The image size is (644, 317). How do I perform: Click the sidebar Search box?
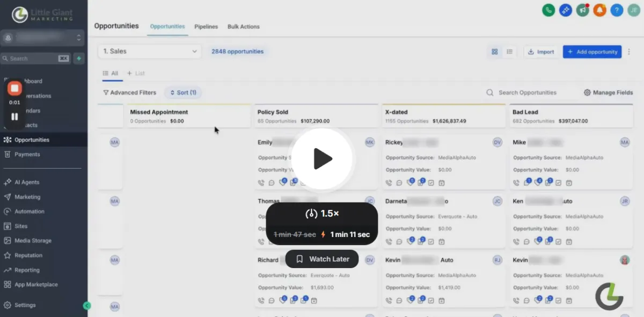(35, 59)
